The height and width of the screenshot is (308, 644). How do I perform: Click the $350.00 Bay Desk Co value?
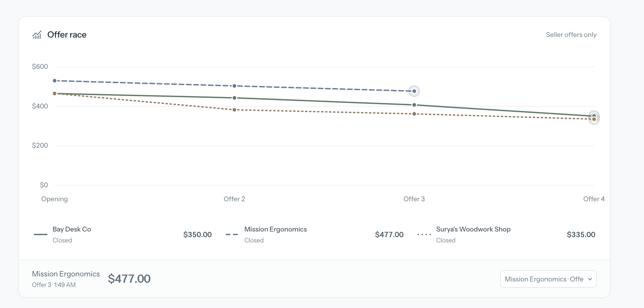coord(197,234)
